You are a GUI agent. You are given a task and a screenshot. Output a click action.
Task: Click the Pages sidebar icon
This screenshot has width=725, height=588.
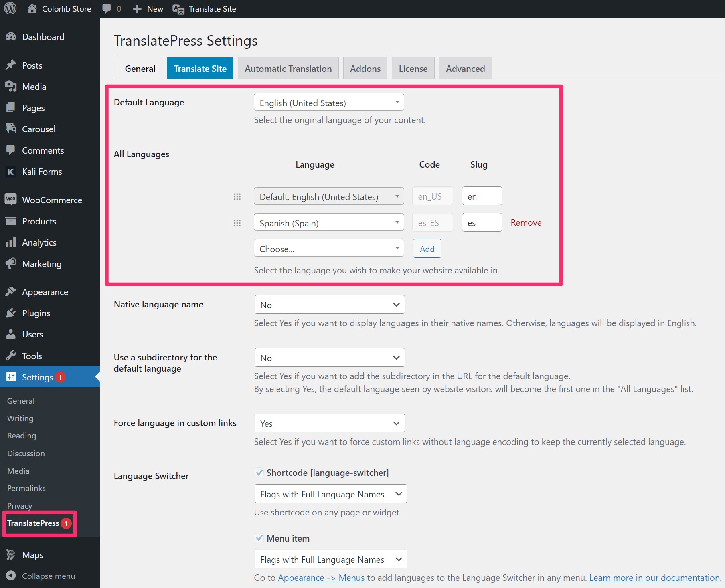click(11, 107)
